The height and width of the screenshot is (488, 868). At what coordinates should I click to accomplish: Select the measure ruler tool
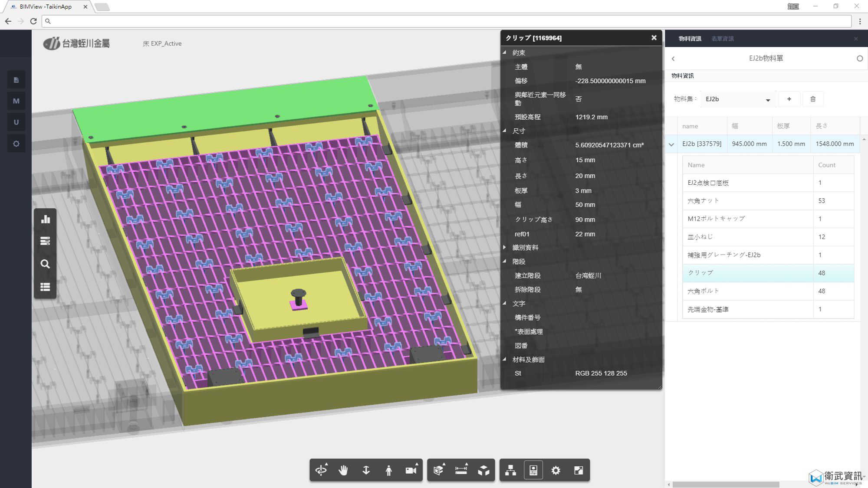(x=461, y=470)
